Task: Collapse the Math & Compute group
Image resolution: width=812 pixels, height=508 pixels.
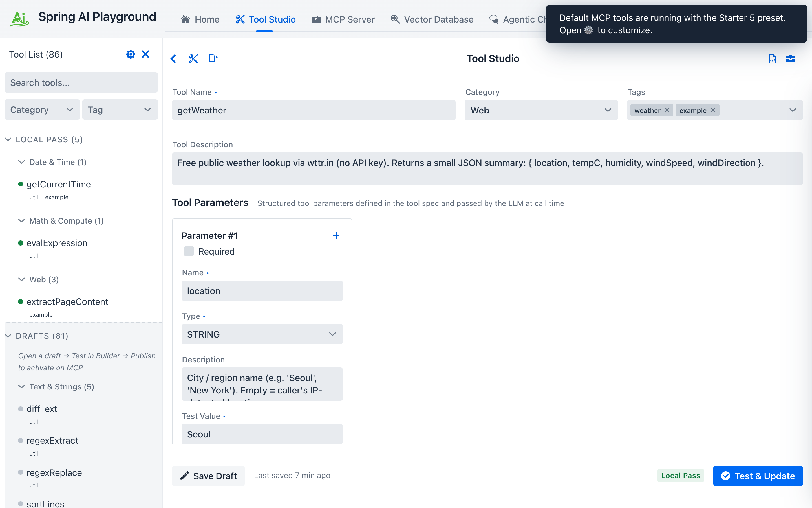Action: 21,221
